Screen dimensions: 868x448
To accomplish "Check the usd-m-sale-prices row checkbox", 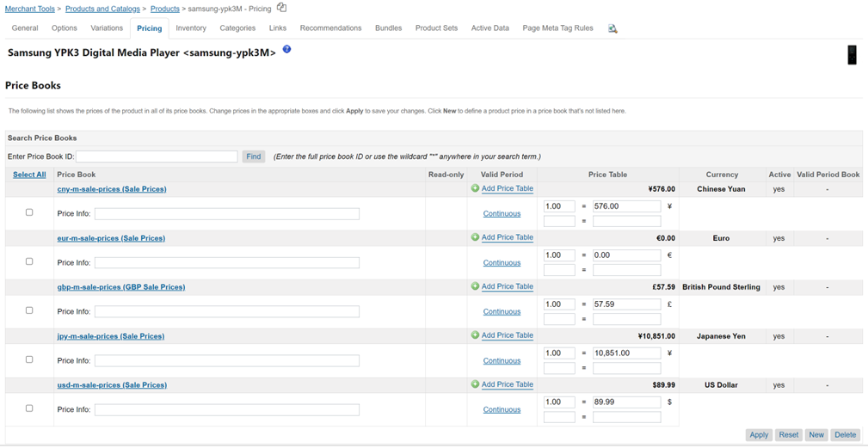I will click(x=29, y=408).
